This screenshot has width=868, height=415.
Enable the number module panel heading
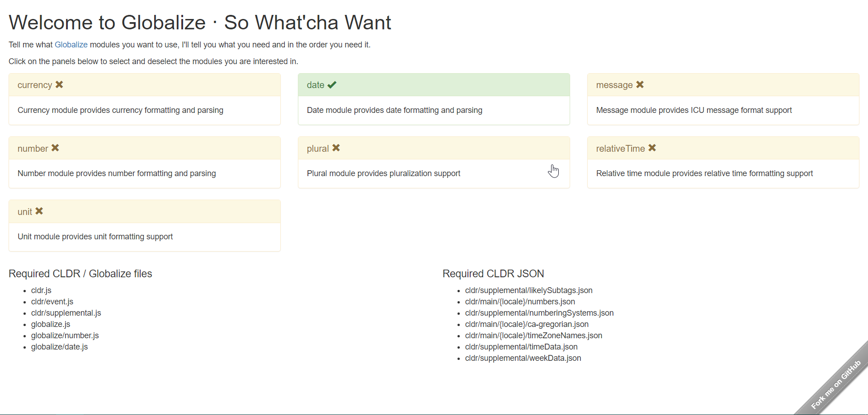click(x=145, y=148)
